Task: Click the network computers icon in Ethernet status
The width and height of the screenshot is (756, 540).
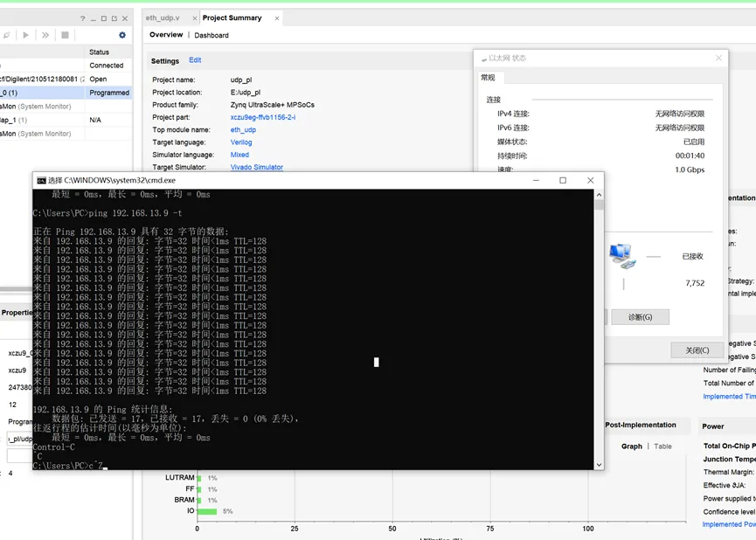Action: tap(622, 256)
